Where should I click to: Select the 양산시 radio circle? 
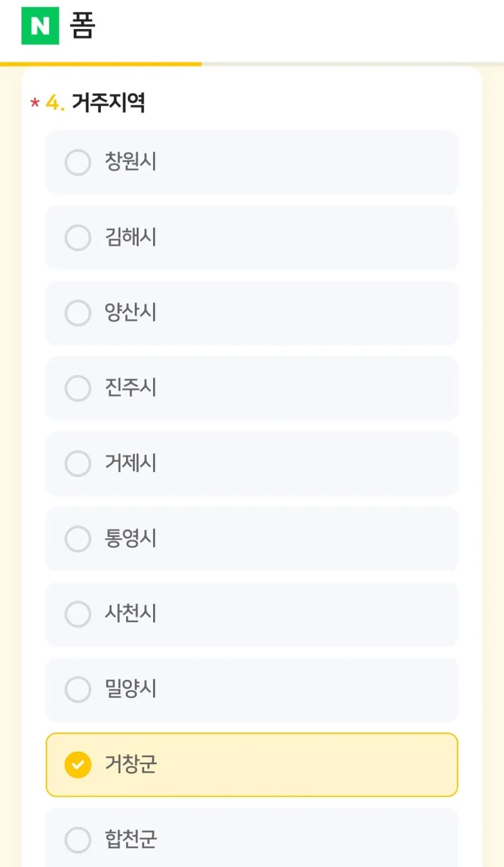[x=78, y=313]
